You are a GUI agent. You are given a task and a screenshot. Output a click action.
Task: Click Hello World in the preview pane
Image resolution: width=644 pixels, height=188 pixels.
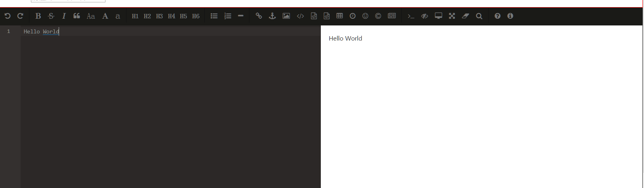[x=345, y=39]
